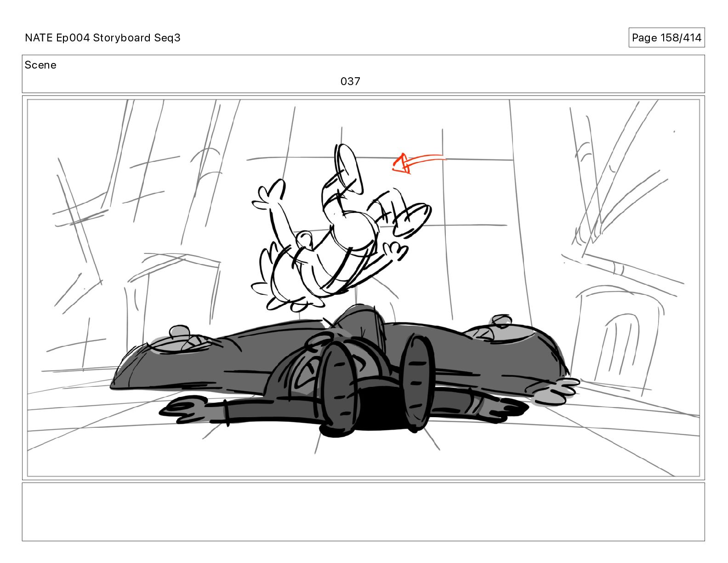Click the storyboard title 'NATE Ep004 Storyboard Seq3'

(x=102, y=38)
